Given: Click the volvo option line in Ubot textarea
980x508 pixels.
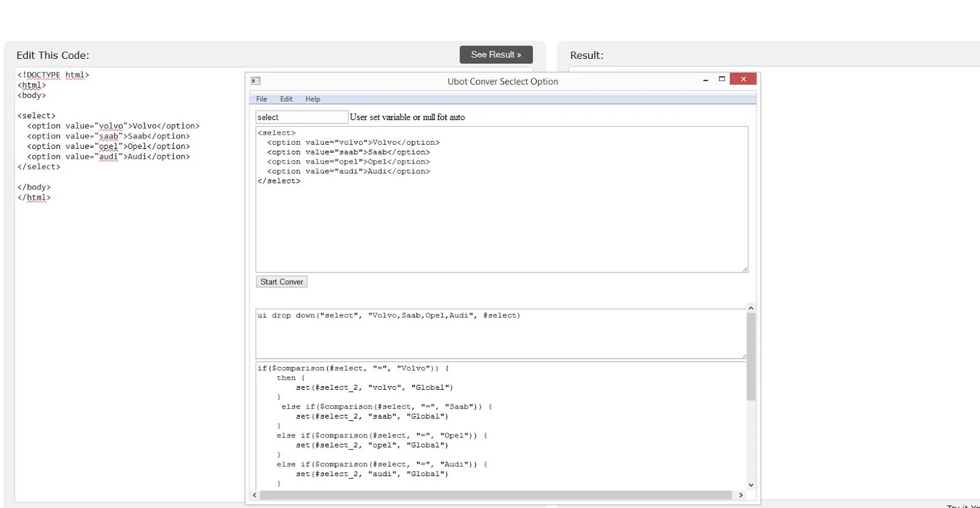Looking at the screenshot, I should (353, 142).
